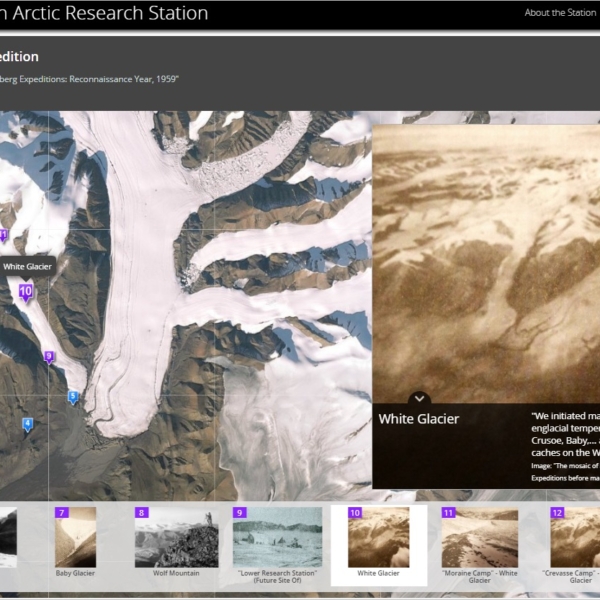The image size is (600, 600).
Task: Click map marker 11 at left edge
Action: click(3, 236)
